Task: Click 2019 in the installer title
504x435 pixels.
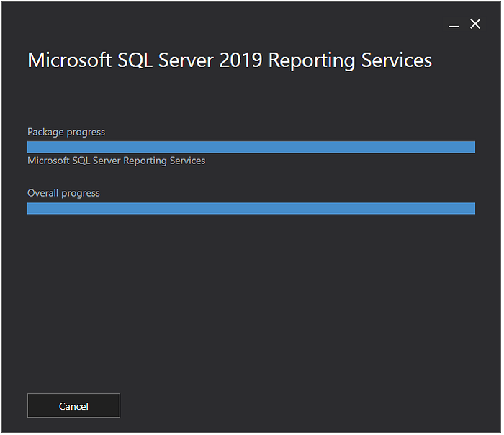Action: point(240,60)
